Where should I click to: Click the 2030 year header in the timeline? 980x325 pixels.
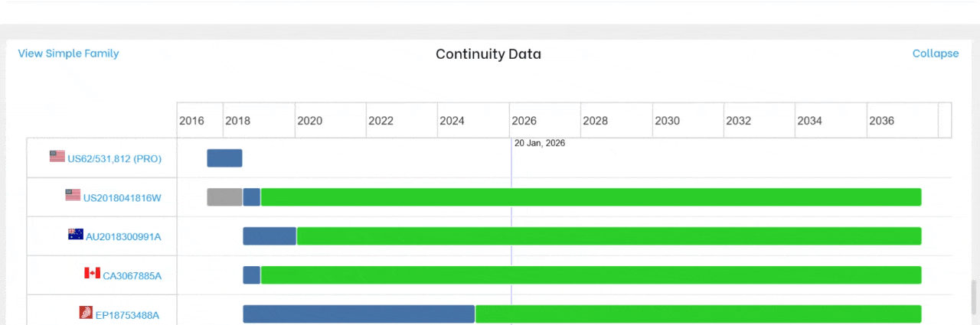point(667,121)
